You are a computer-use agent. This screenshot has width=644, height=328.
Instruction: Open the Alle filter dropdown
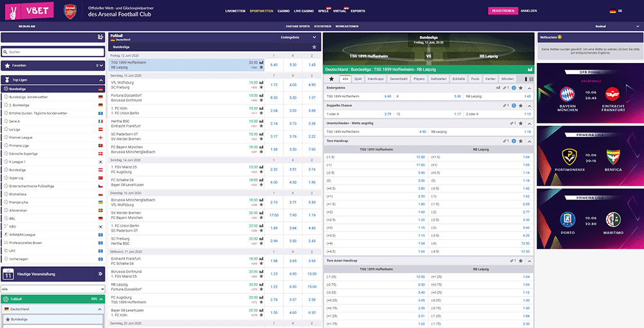coord(53,289)
